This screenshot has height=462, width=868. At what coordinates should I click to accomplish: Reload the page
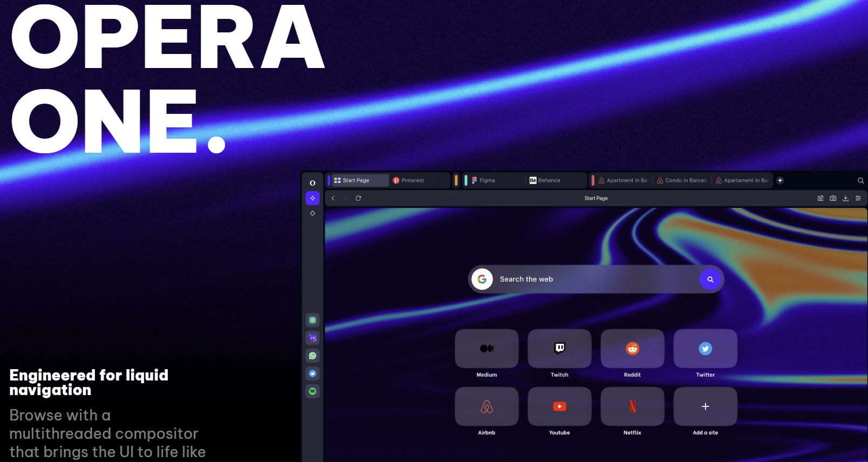tap(358, 198)
